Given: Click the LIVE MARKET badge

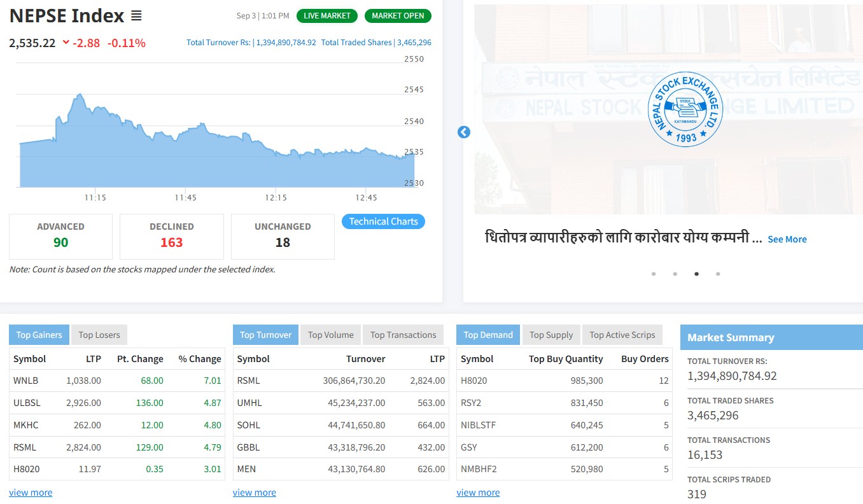Looking at the screenshot, I should coord(327,16).
